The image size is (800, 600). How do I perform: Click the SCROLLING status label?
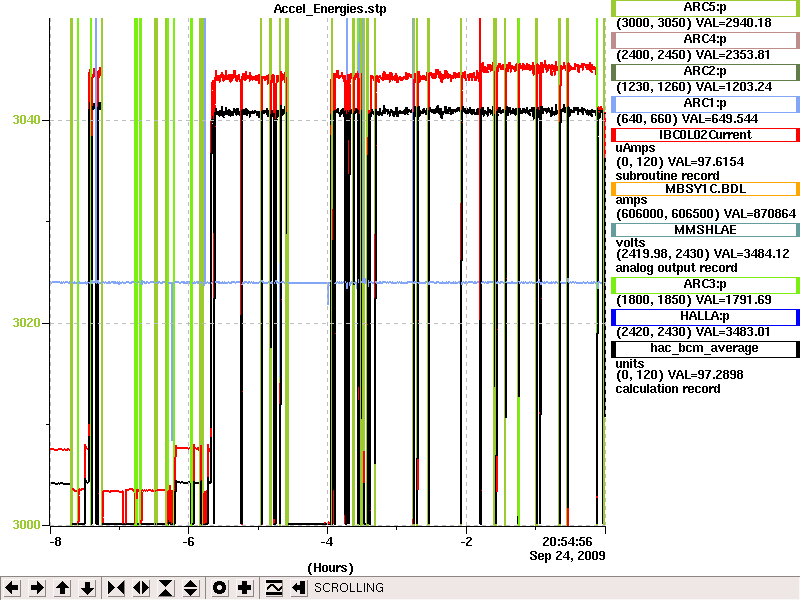349,588
